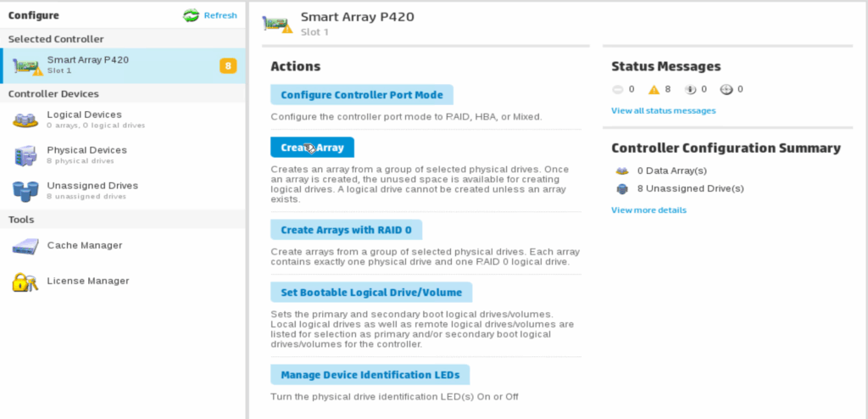The image size is (868, 419).
Task: Open Logical Devices via its icon
Action: pyautogui.click(x=25, y=120)
